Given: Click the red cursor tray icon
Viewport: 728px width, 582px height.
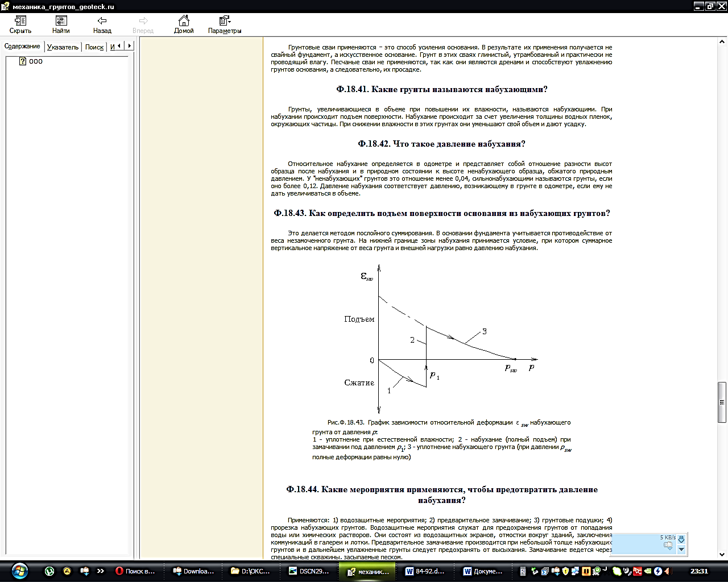Looking at the screenshot, I should tap(638, 571).
